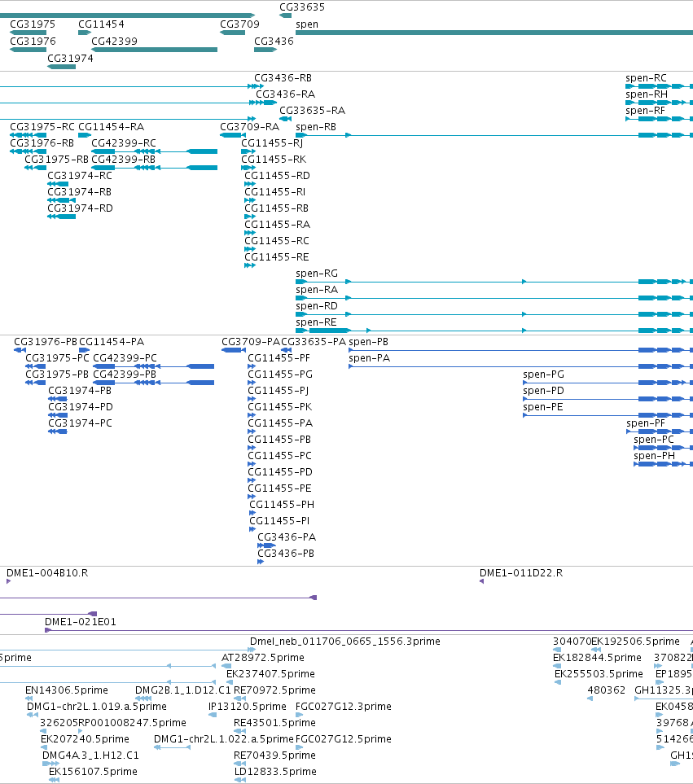Screen dimensions: 693x784
Task: Select protein CG31976-PB
Action: pyautogui.click(x=46, y=341)
